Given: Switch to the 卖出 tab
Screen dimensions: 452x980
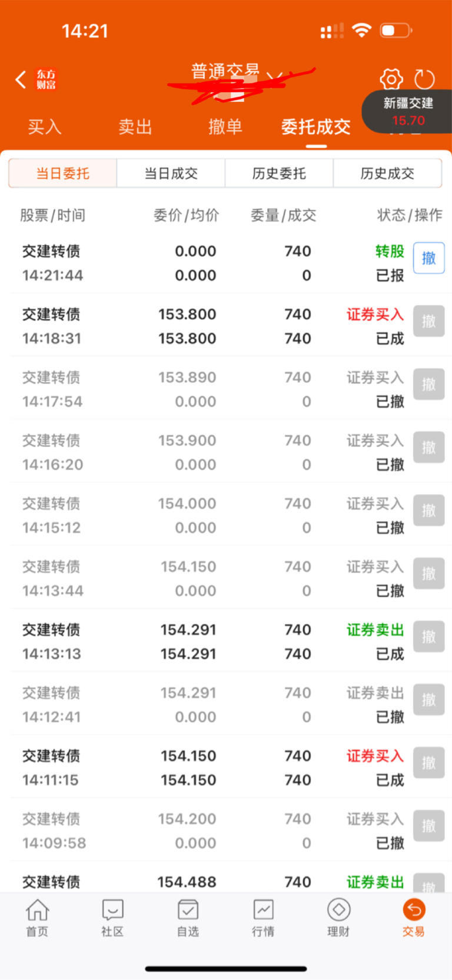Looking at the screenshot, I should point(135,126).
